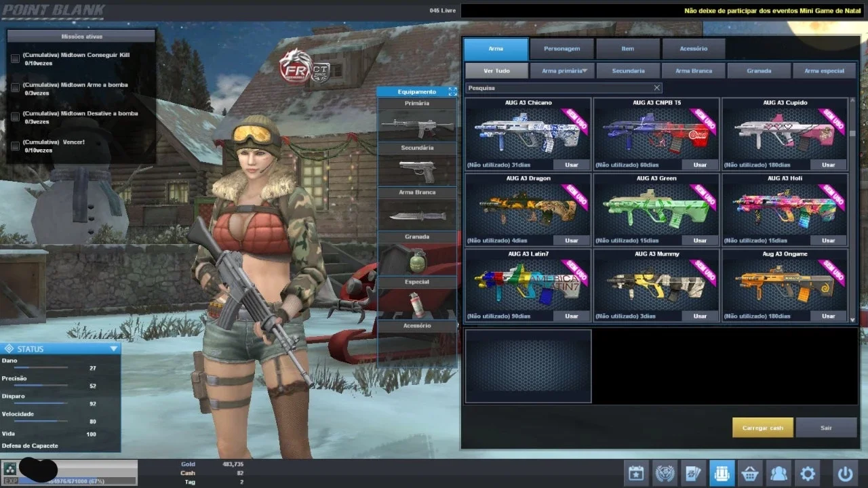The height and width of the screenshot is (488, 868).
Task: Select the AUG A3 Cupido weapon image
Action: [785, 133]
